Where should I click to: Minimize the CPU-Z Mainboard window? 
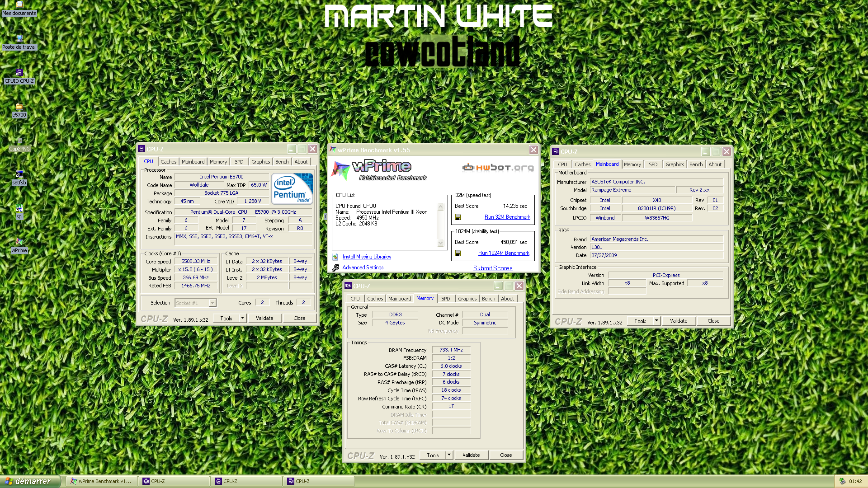point(705,152)
